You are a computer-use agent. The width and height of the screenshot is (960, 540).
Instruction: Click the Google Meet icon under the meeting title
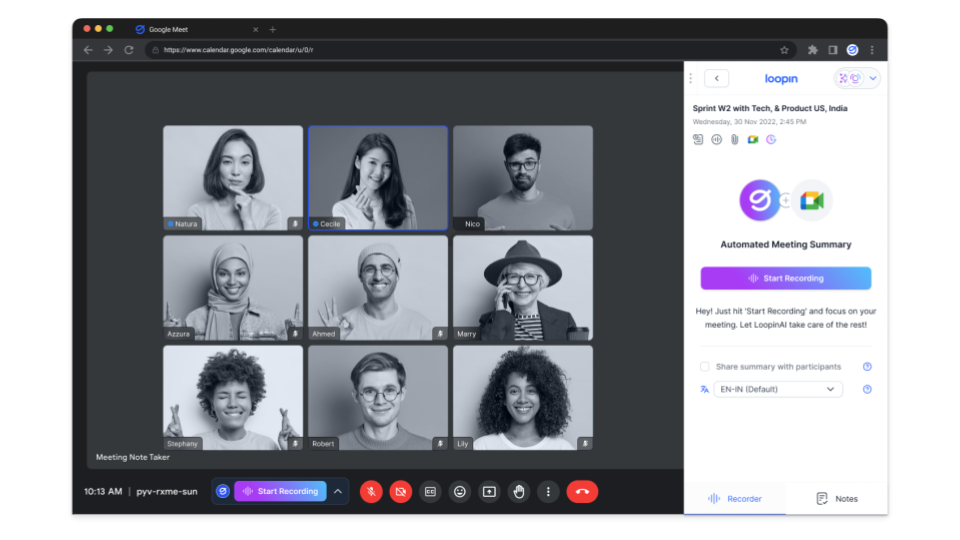pos(752,140)
